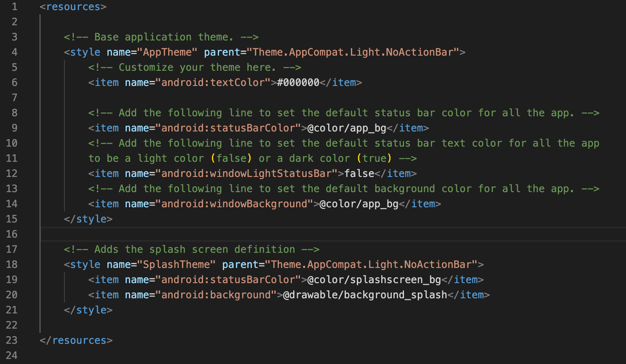Click the word (false) in the line 11 comment

(231, 158)
